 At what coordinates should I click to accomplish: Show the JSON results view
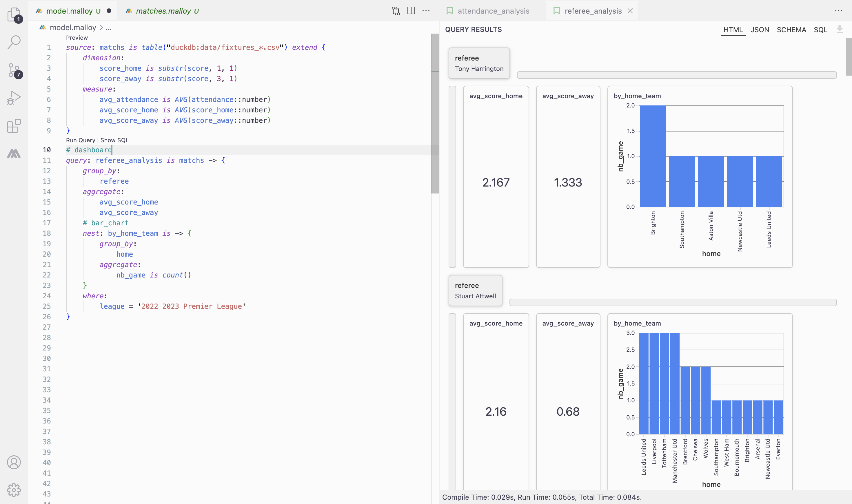click(x=760, y=30)
